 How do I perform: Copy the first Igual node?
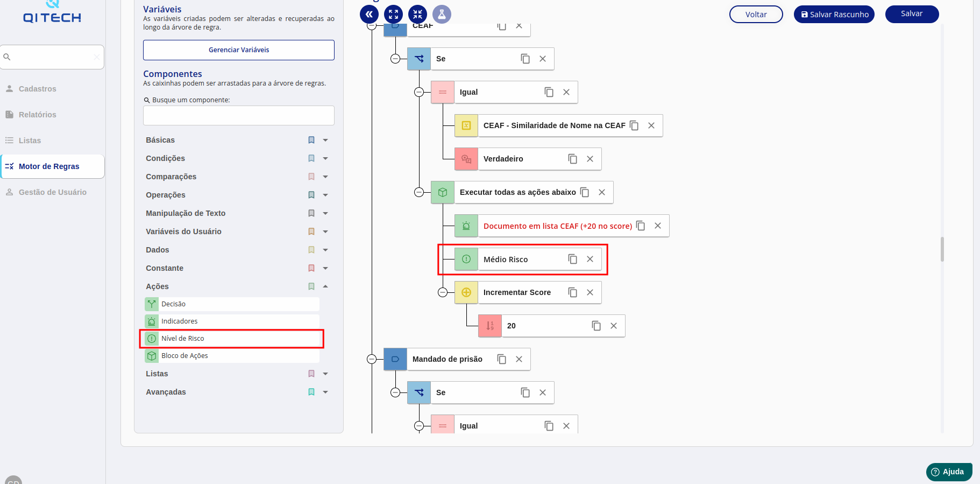[x=549, y=92]
